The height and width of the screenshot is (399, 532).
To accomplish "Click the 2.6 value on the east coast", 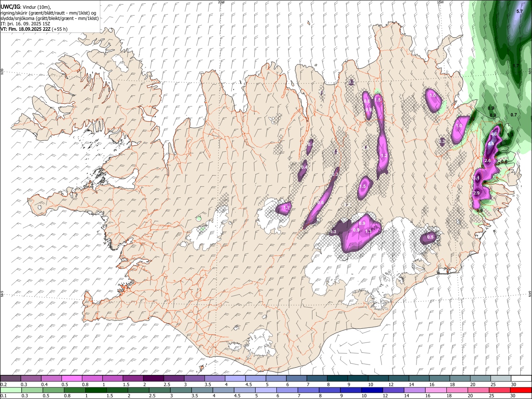I will pyautogui.click(x=488, y=161).
